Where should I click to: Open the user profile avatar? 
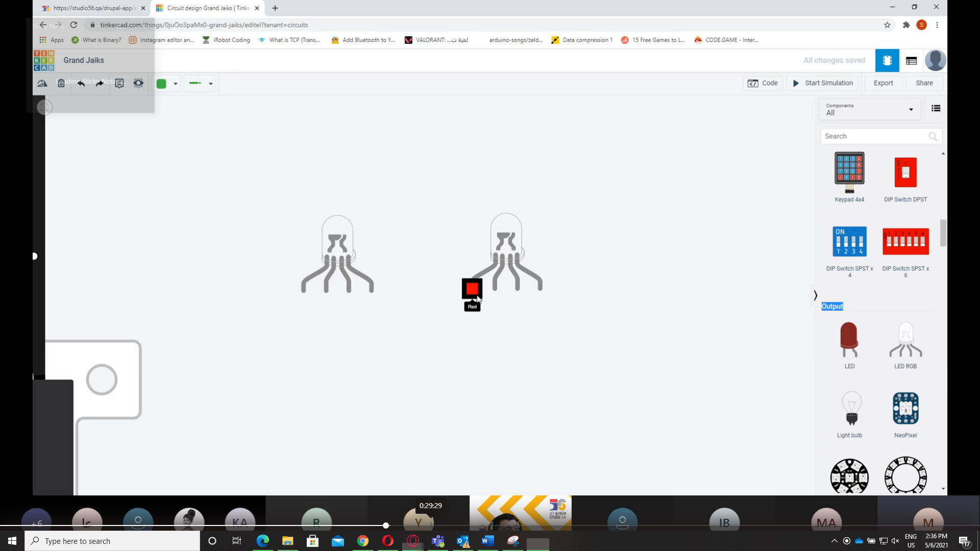[x=935, y=60]
